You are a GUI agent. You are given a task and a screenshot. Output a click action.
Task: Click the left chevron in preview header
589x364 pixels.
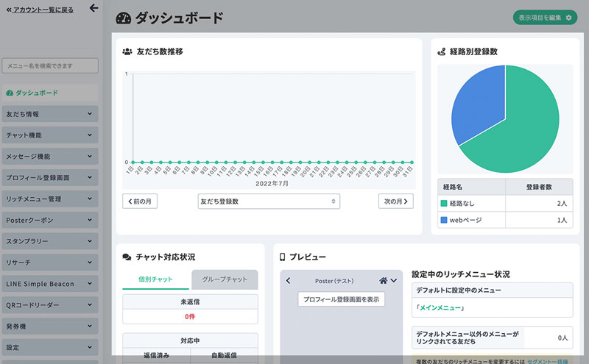pos(288,281)
